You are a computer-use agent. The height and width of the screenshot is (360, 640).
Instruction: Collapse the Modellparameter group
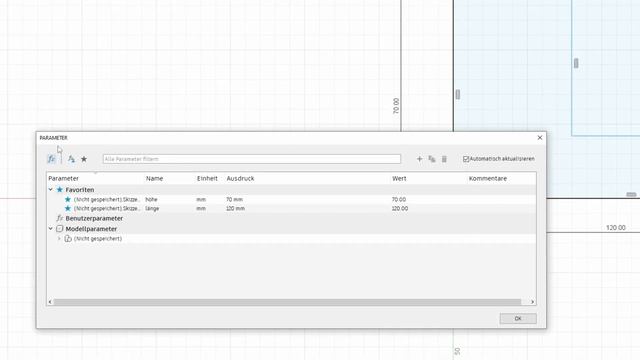51,229
